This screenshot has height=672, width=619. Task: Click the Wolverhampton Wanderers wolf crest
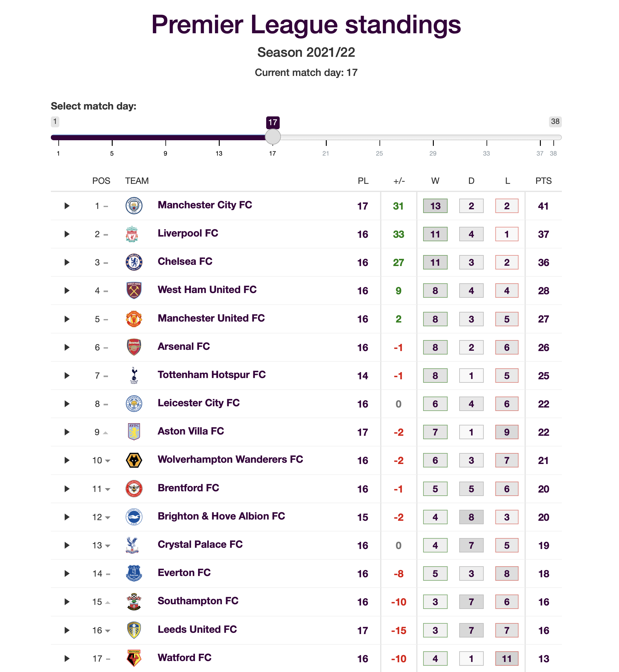pyautogui.click(x=134, y=460)
